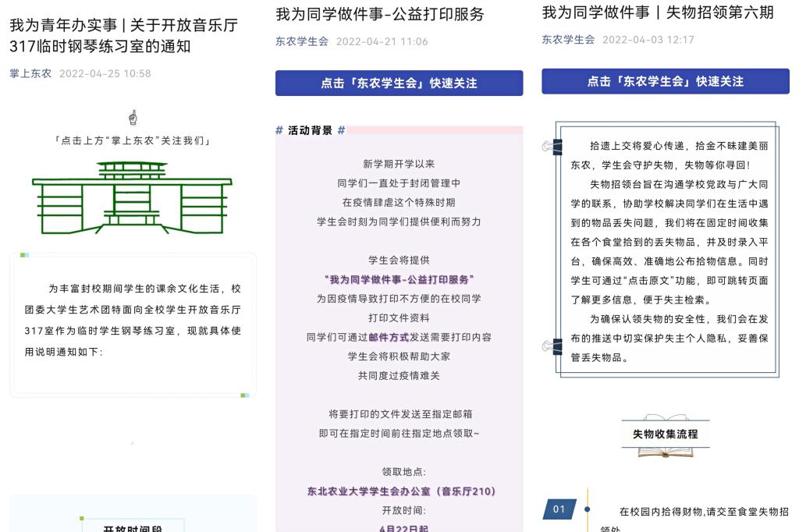Select the 活动背景 section heading

pos(310,130)
